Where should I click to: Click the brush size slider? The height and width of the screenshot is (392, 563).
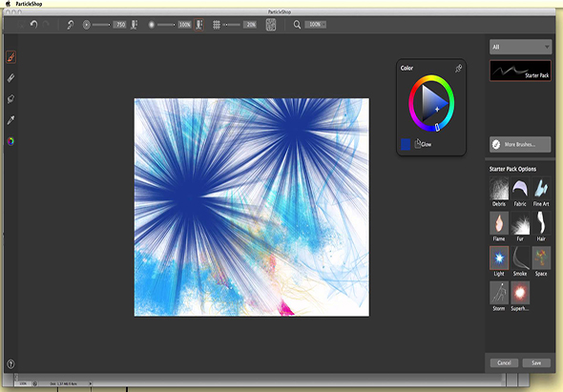pos(101,25)
